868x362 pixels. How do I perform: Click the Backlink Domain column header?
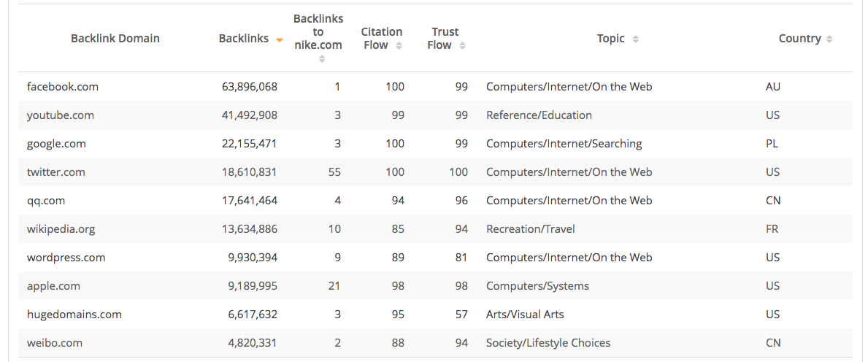[x=115, y=38]
